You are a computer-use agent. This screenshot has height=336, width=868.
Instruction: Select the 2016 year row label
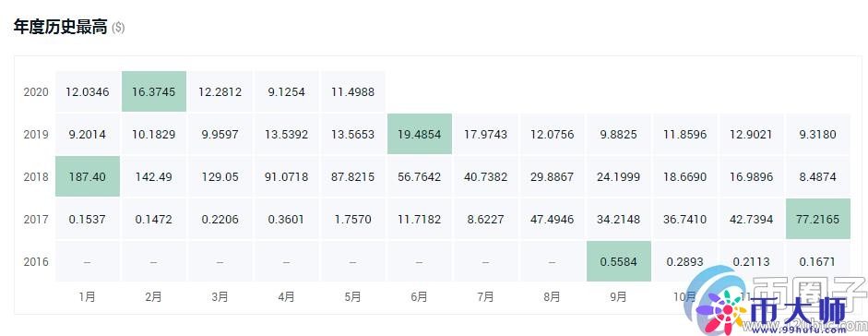tap(36, 262)
